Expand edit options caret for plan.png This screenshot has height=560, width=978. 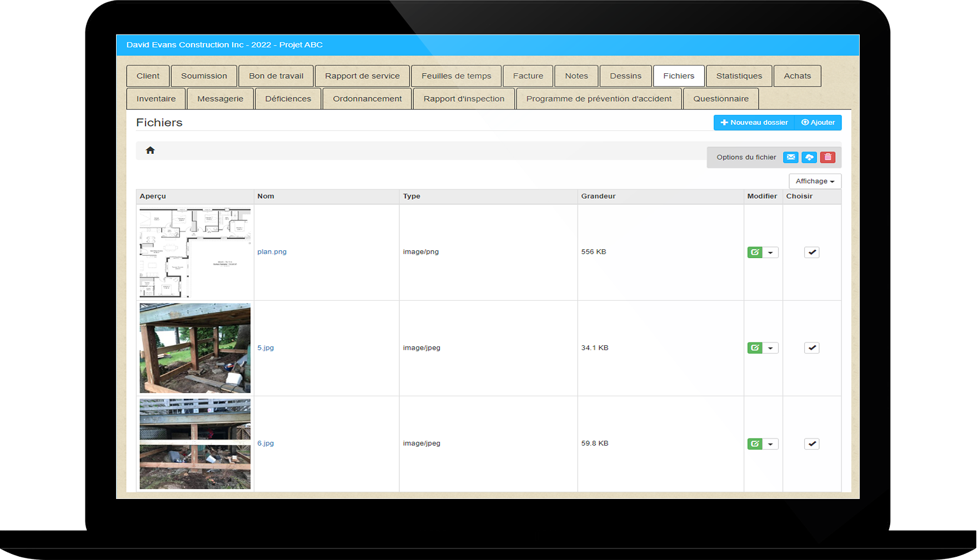pos(770,253)
